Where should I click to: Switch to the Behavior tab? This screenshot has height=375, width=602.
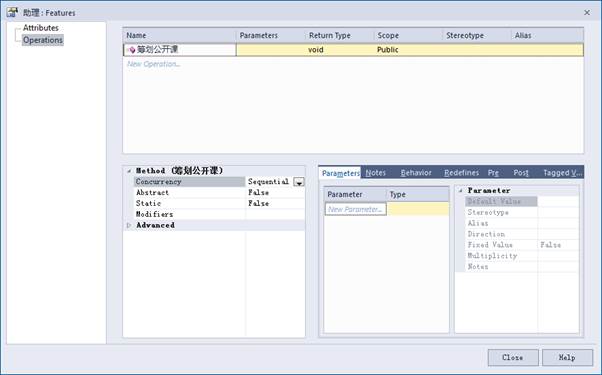(x=416, y=173)
